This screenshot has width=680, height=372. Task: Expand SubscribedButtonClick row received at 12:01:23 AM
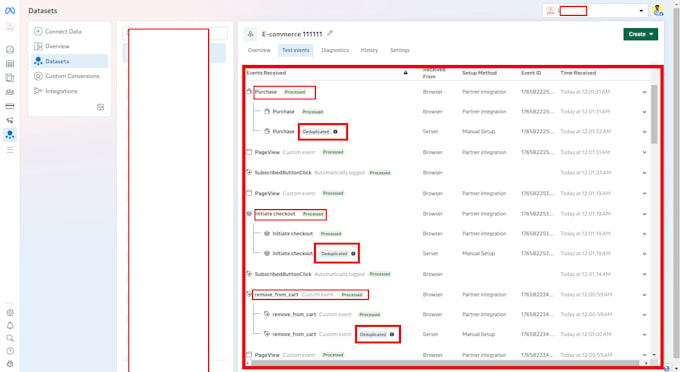(644, 173)
